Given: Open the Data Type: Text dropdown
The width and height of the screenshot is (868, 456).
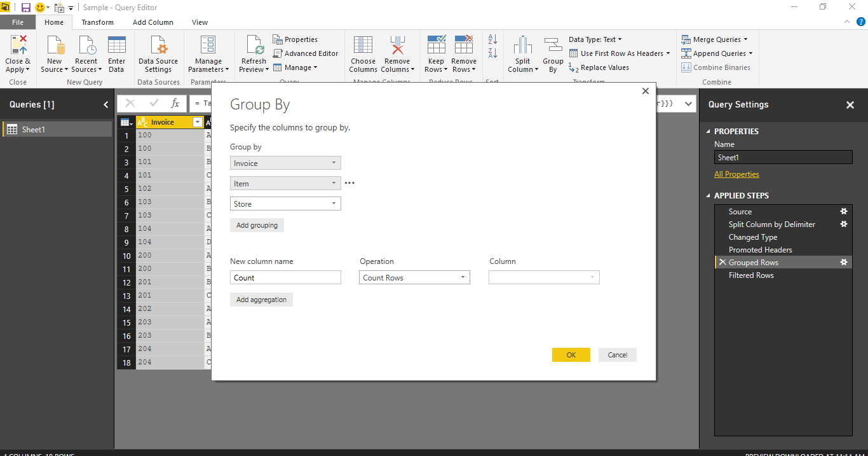Looking at the screenshot, I should coord(595,39).
